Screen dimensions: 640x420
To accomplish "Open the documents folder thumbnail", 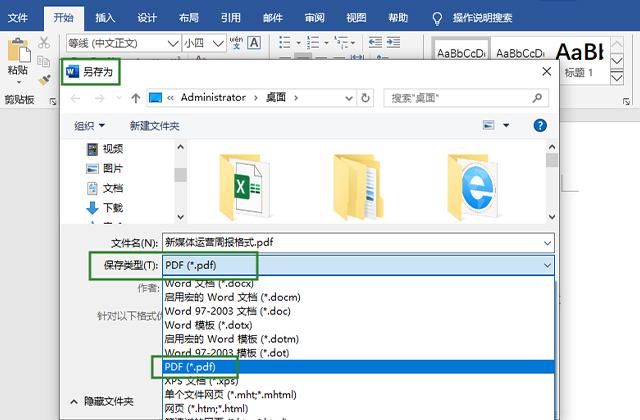I will 358,186.
